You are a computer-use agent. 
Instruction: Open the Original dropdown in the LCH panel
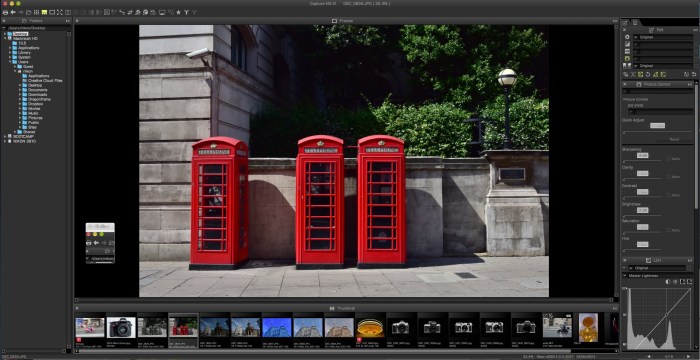click(657, 268)
